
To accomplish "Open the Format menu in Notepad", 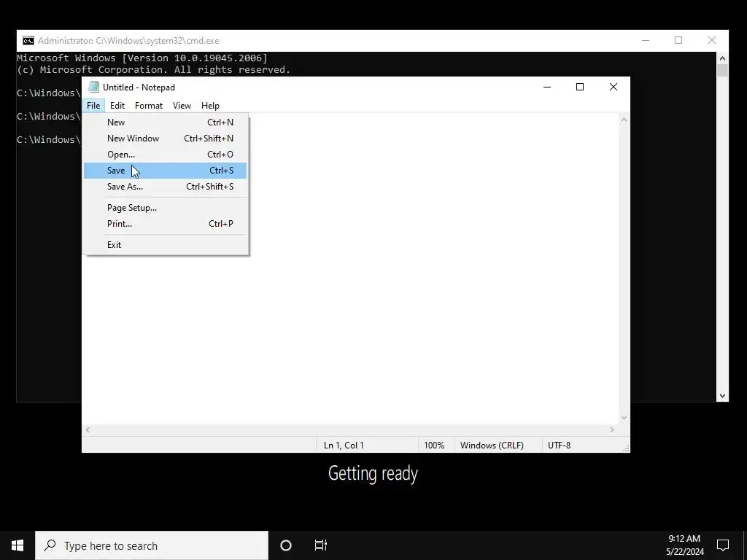I will [149, 106].
